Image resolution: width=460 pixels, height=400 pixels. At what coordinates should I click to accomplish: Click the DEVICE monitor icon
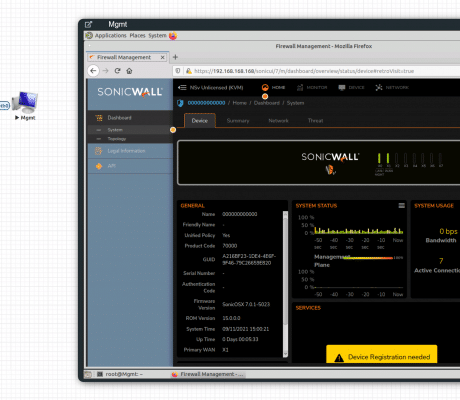point(342,87)
